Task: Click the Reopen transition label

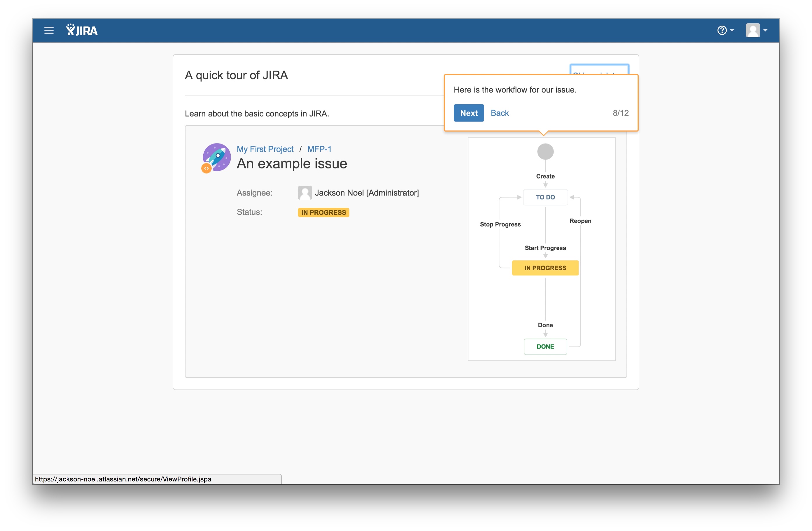Action: pyautogui.click(x=580, y=221)
